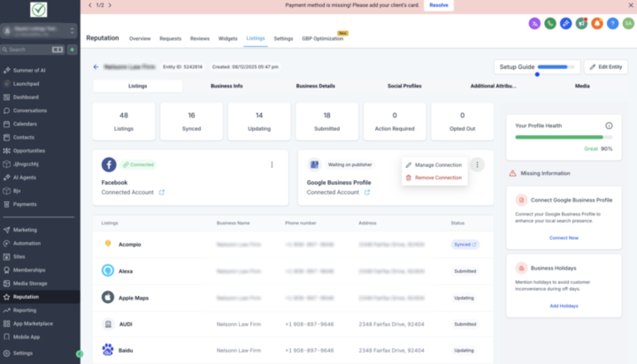Image resolution: width=637 pixels, height=364 pixels.
Task: Open Facebook connected account external link icon
Action: [x=162, y=192]
